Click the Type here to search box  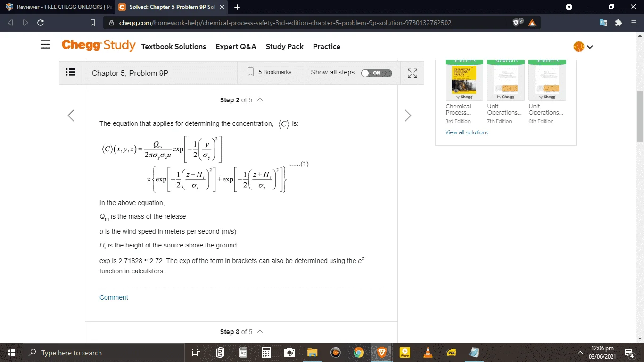point(104,353)
